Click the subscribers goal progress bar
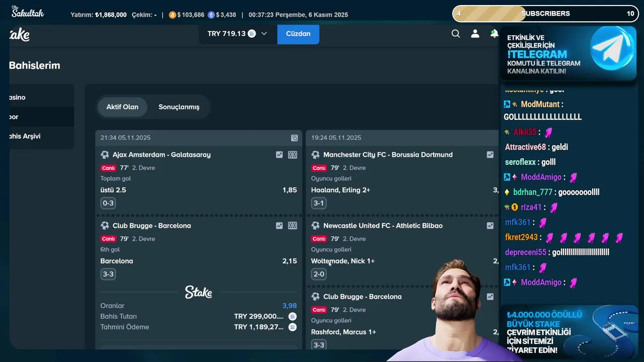The height and width of the screenshot is (362, 644). (x=545, y=14)
